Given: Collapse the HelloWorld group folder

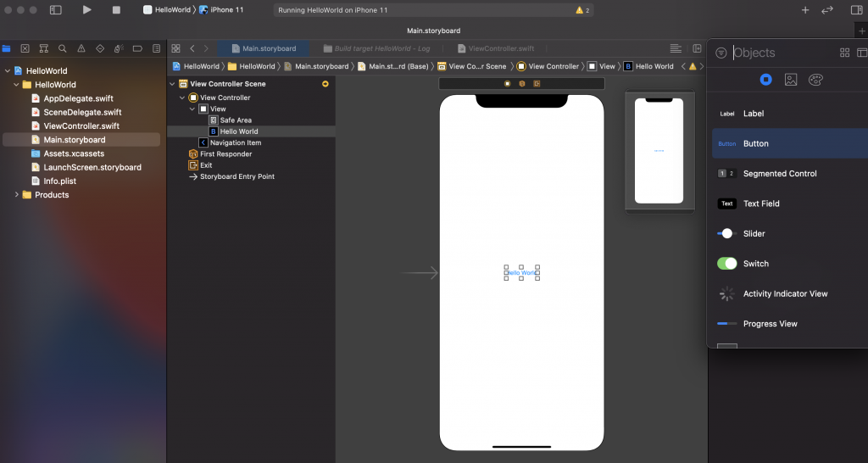Looking at the screenshot, I should coord(17,85).
